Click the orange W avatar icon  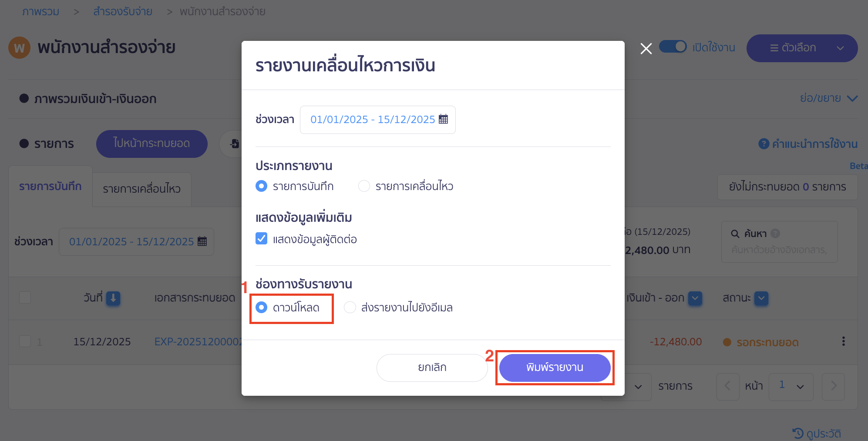click(19, 47)
